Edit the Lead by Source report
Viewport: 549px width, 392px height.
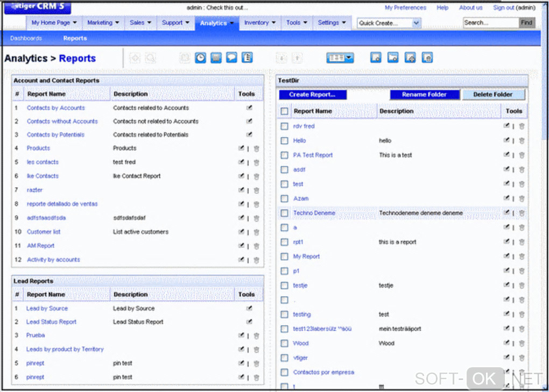click(249, 308)
